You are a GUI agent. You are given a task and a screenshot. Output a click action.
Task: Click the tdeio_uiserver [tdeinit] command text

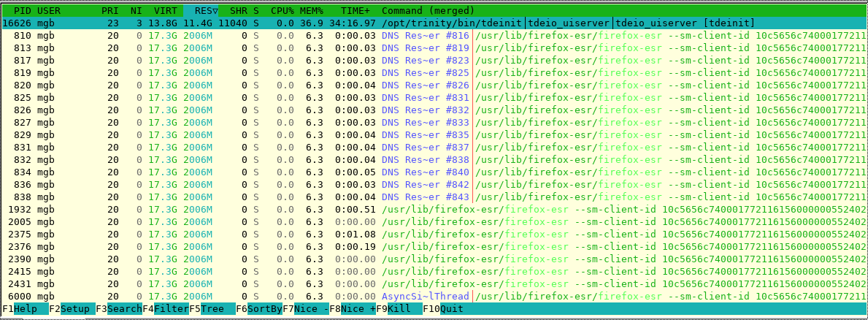(x=685, y=23)
